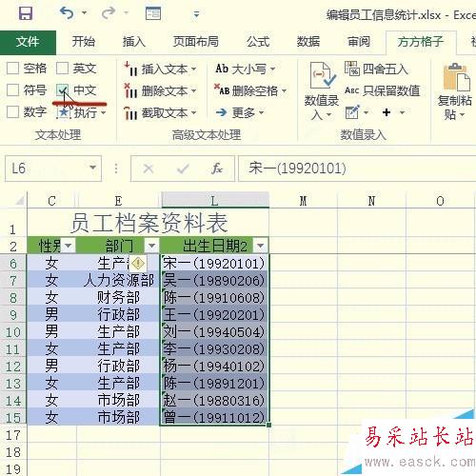This screenshot has width=476, height=476.
Task: Switch to the 数据 tab
Action: pyautogui.click(x=308, y=42)
